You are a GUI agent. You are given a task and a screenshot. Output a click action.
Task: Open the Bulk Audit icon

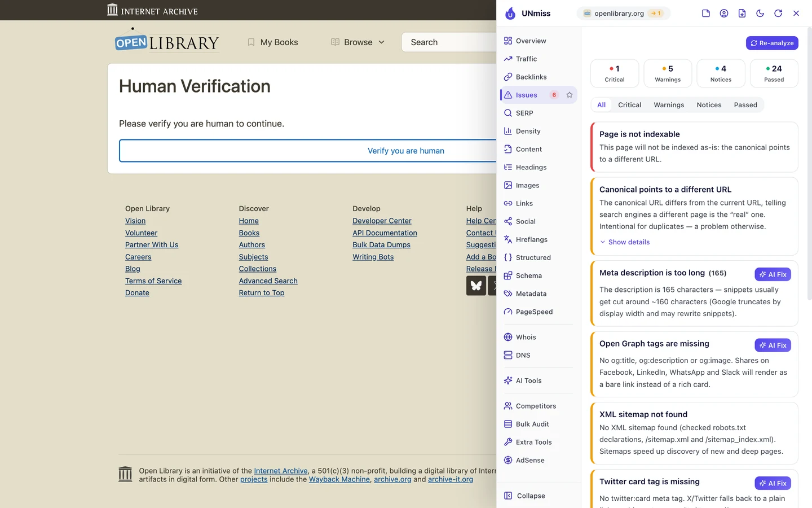point(508,424)
